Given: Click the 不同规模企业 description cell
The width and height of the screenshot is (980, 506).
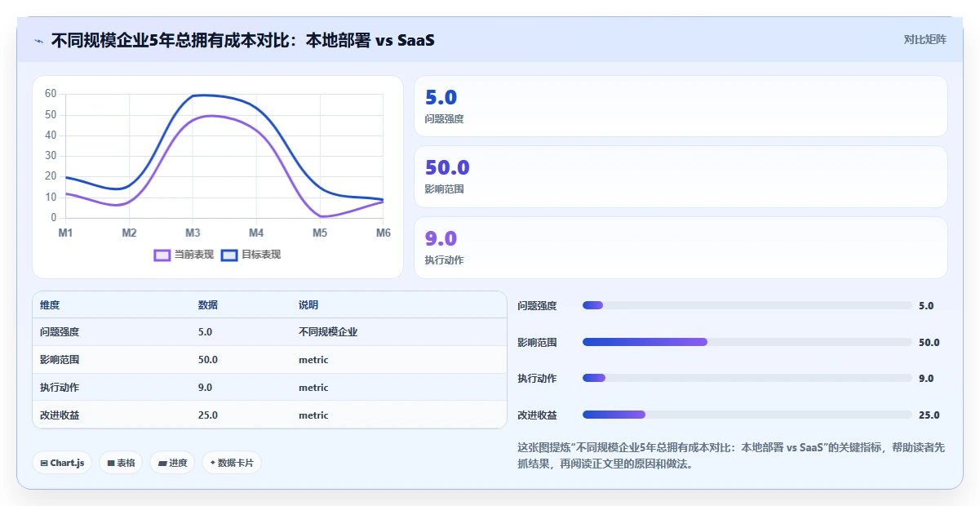Looking at the screenshot, I should click(328, 332).
